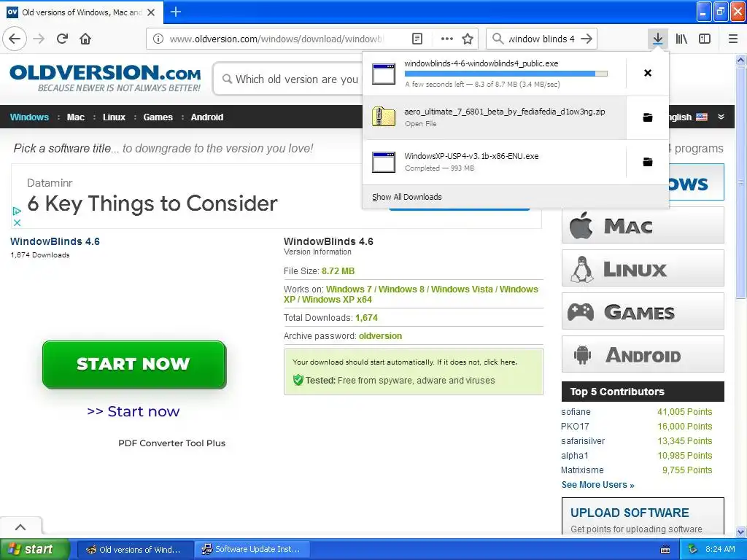Select the Android platform button
This screenshot has height=560, width=747.
(x=643, y=354)
